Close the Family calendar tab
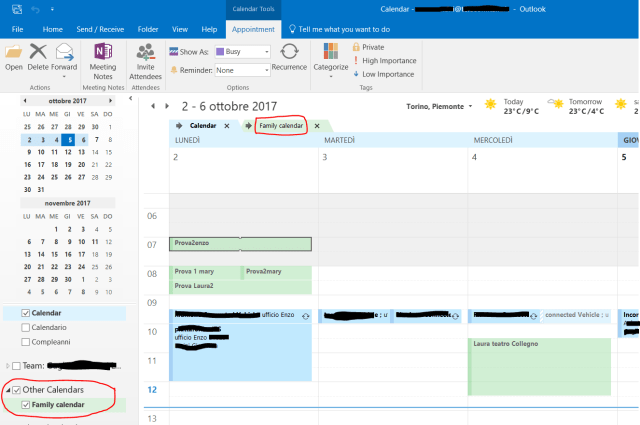This screenshot has width=640, height=425. [317, 126]
